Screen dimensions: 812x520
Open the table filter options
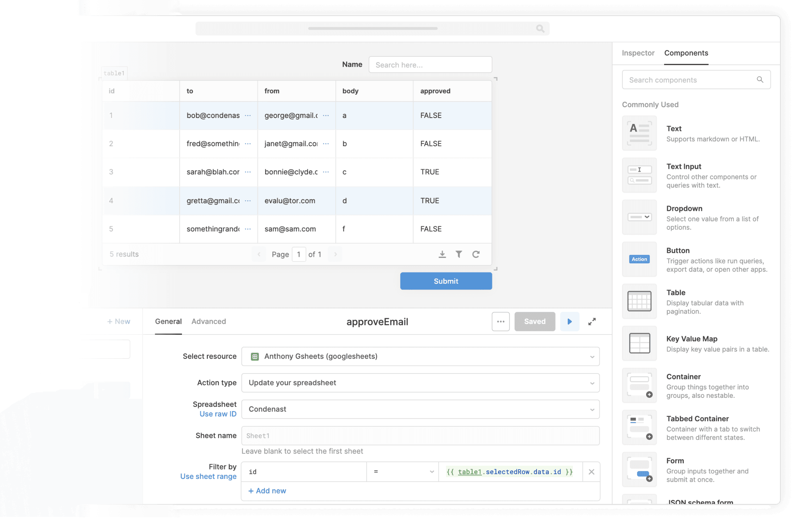coord(459,254)
